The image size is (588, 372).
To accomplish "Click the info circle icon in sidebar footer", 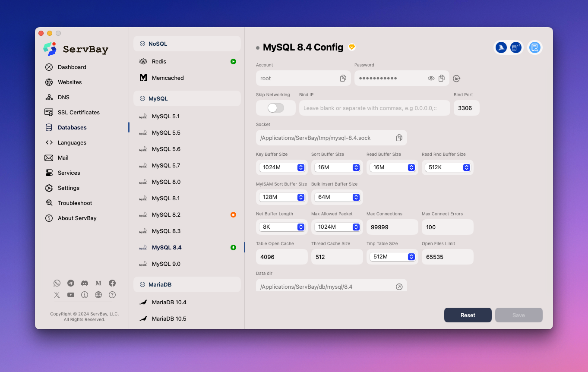I will coord(85,295).
